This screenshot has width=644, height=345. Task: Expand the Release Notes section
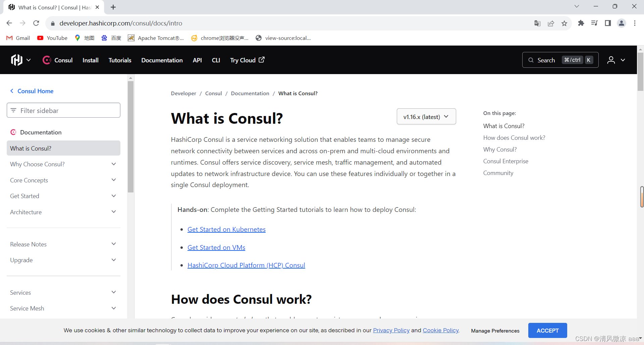coord(63,244)
